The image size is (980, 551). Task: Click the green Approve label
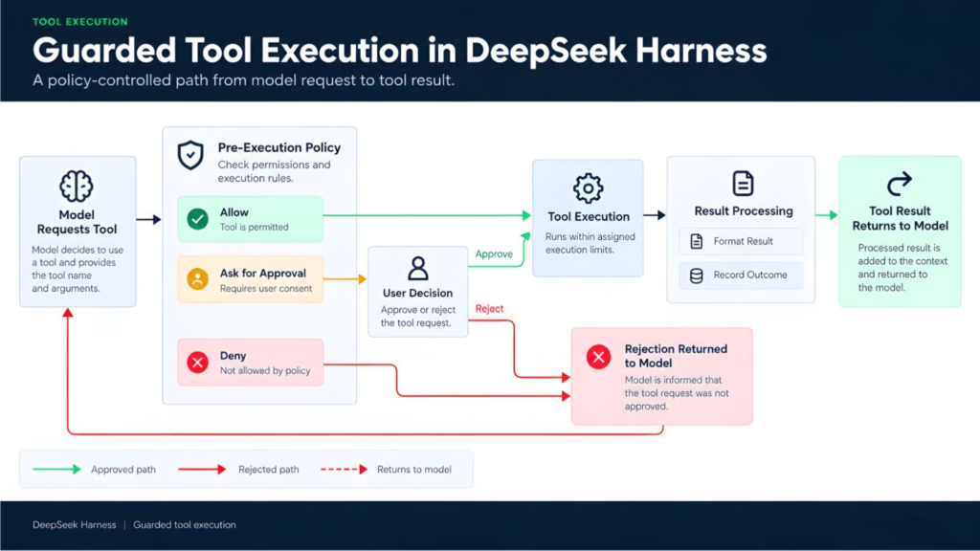point(494,253)
